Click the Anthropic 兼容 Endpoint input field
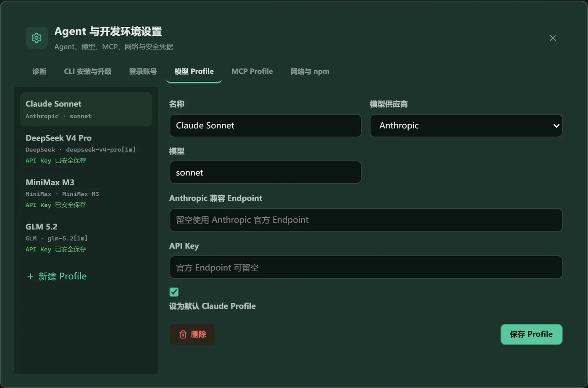The width and height of the screenshot is (588, 388). tap(366, 220)
